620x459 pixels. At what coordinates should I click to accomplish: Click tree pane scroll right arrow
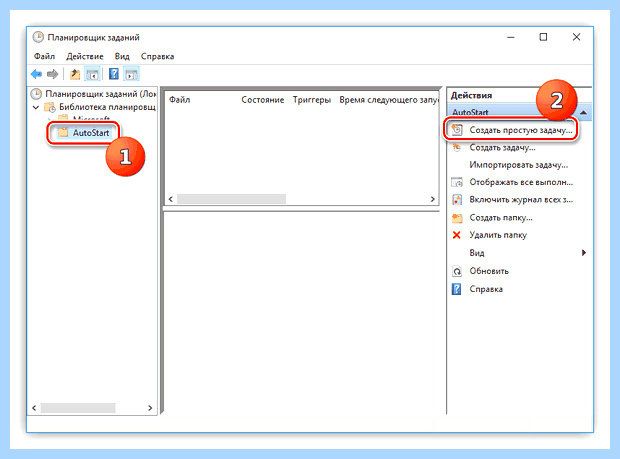pos(150,408)
